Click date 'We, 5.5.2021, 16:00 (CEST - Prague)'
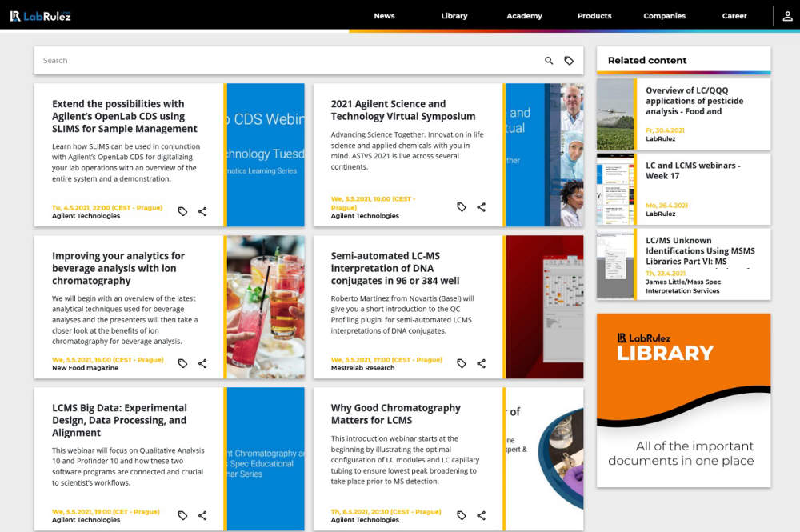Viewport: 800px width, 532px height. [108, 359]
